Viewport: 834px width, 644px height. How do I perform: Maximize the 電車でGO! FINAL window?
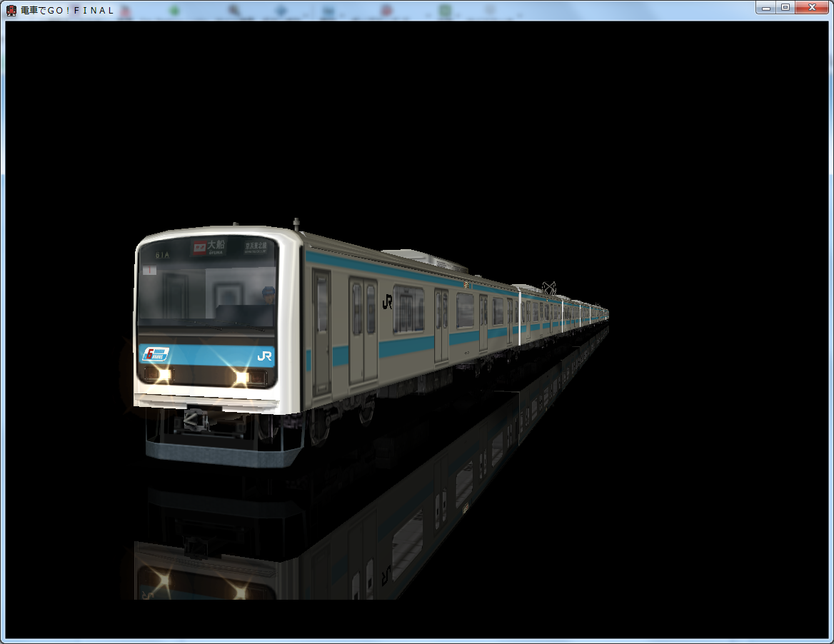click(785, 7)
